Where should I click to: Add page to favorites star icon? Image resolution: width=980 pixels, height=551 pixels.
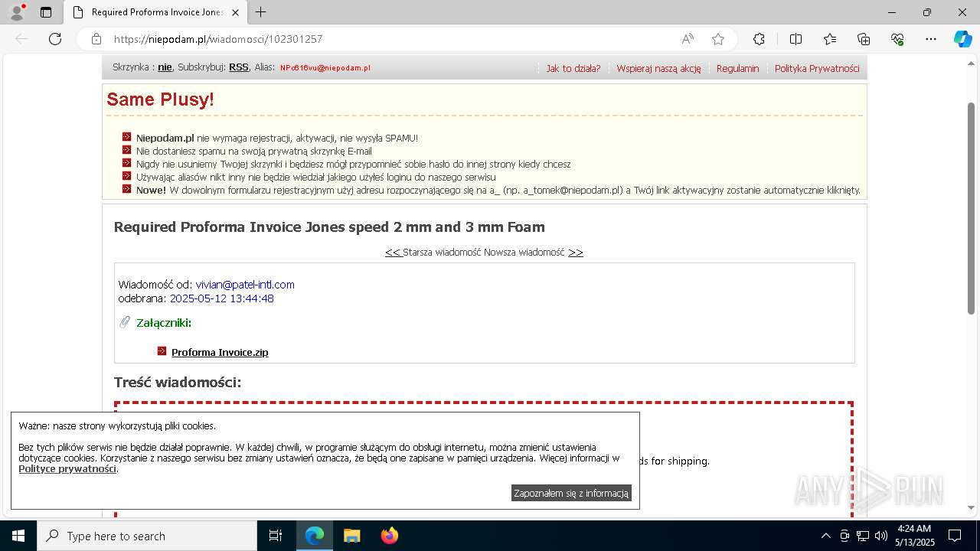click(717, 39)
